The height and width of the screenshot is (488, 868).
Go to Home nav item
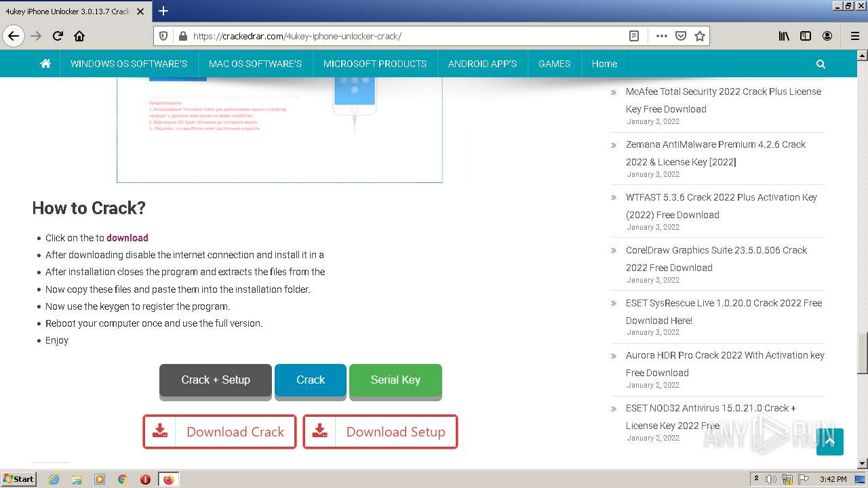(x=604, y=64)
